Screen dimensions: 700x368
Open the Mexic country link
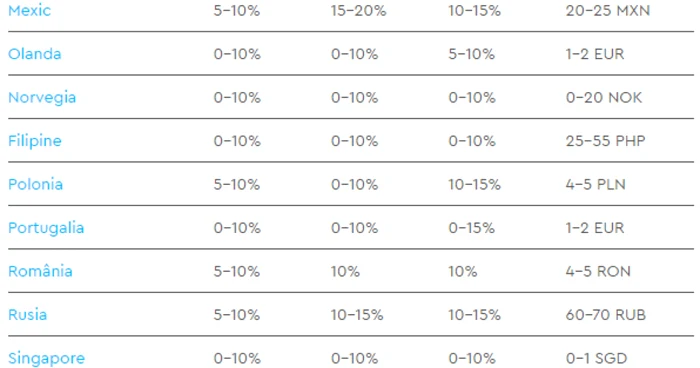pos(29,10)
